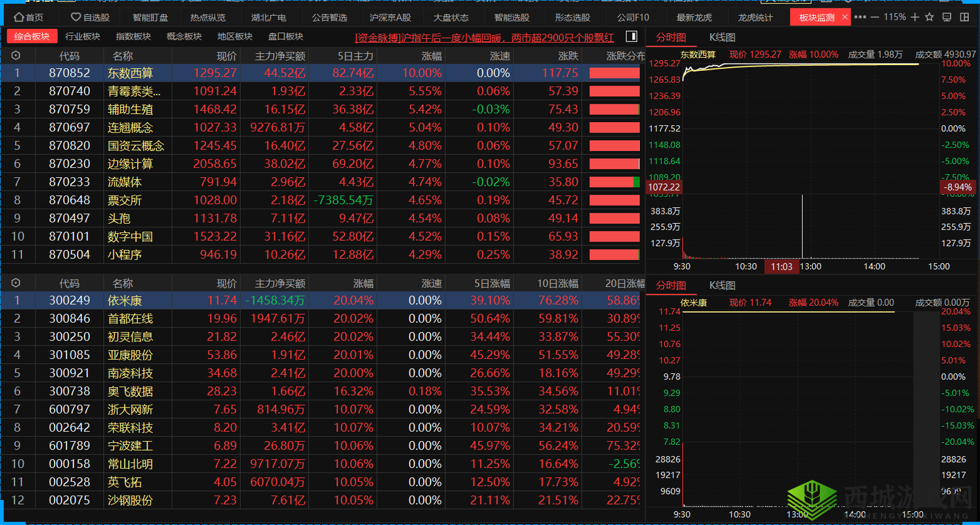Select K线图 tab in upper chart
This screenshot has height=525, width=980.
722,37
